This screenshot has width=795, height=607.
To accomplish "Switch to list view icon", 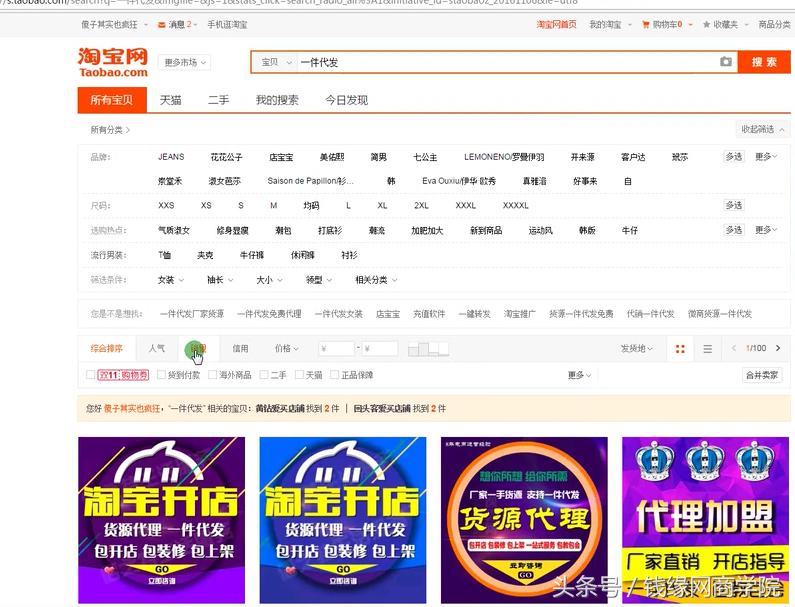I will tap(707, 348).
